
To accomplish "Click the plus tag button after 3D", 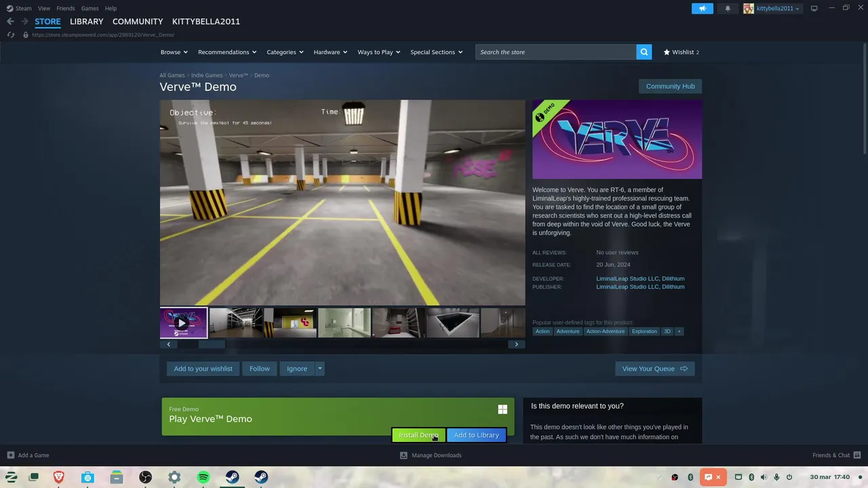I will [679, 331].
